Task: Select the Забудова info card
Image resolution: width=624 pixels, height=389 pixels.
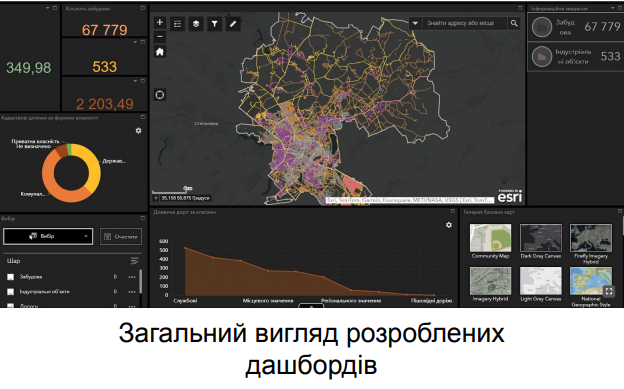Action: point(576,27)
